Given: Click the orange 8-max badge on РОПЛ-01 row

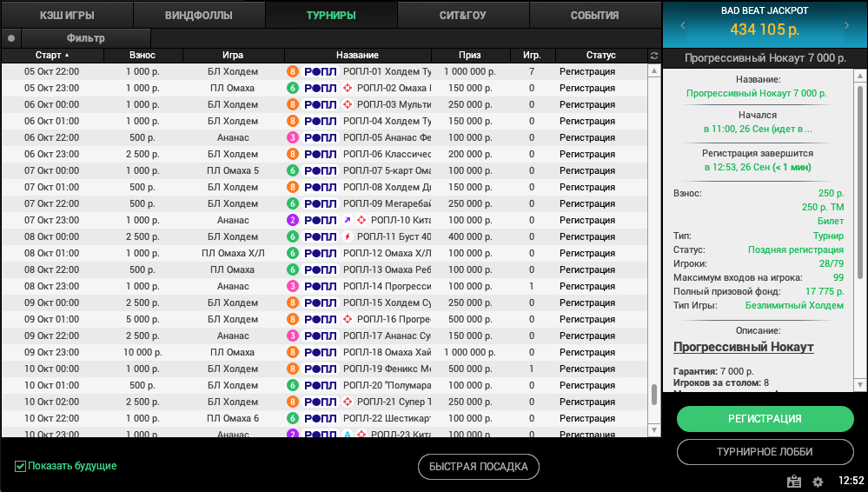Looking at the screenshot, I should click(293, 71).
